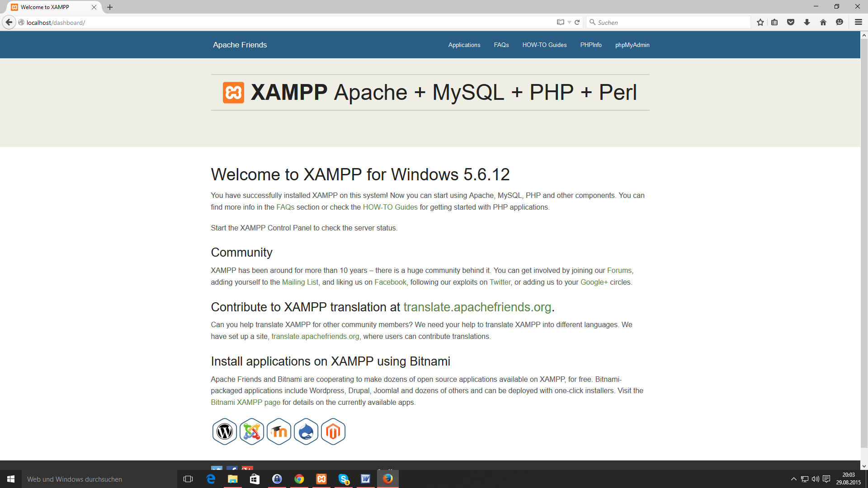This screenshot has width=868, height=488.
Task: Bookmark this page with star icon
Action: [x=760, y=22]
